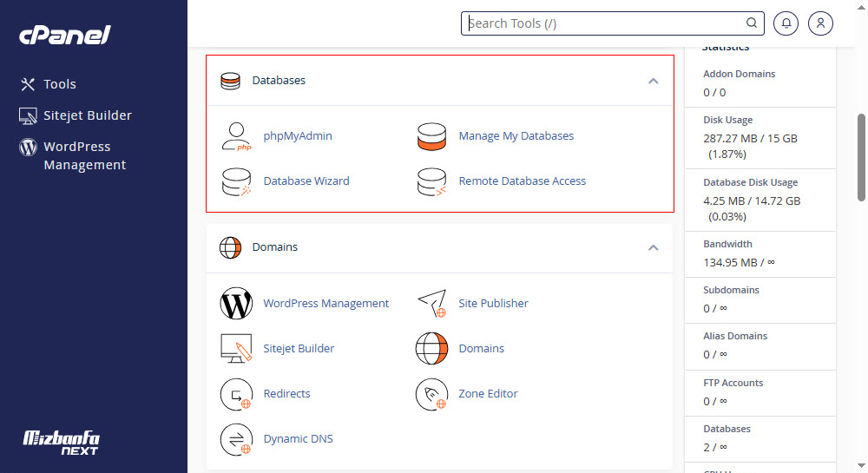The image size is (868, 473).
Task: Click the Tools wrench icon in sidebar
Action: [28, 84]
